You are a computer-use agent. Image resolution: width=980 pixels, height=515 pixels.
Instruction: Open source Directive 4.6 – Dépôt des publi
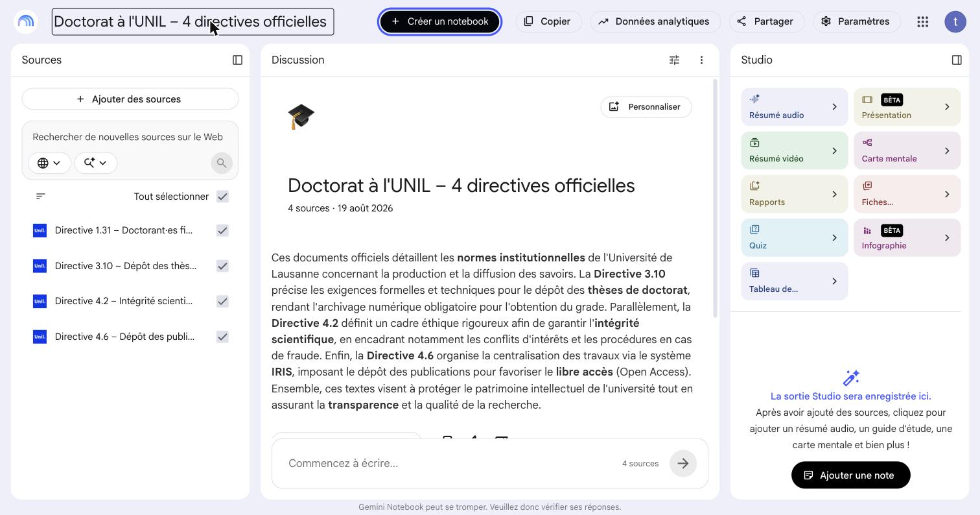(x=125, y=337)
